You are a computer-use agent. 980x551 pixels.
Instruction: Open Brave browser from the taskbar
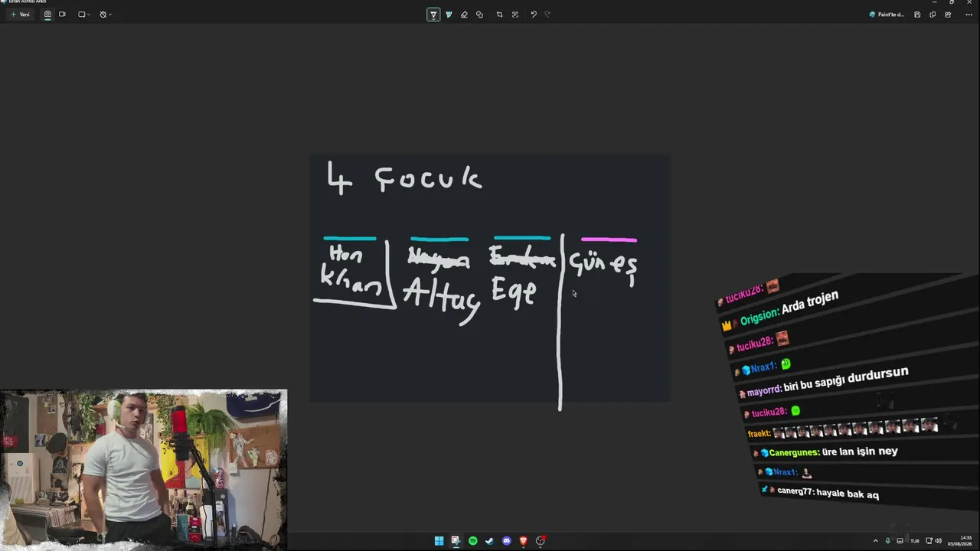coord(524,541)
